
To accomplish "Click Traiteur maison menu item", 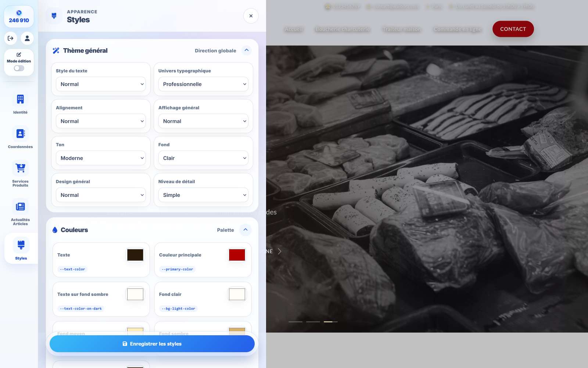I will click(x=402, y=29).
